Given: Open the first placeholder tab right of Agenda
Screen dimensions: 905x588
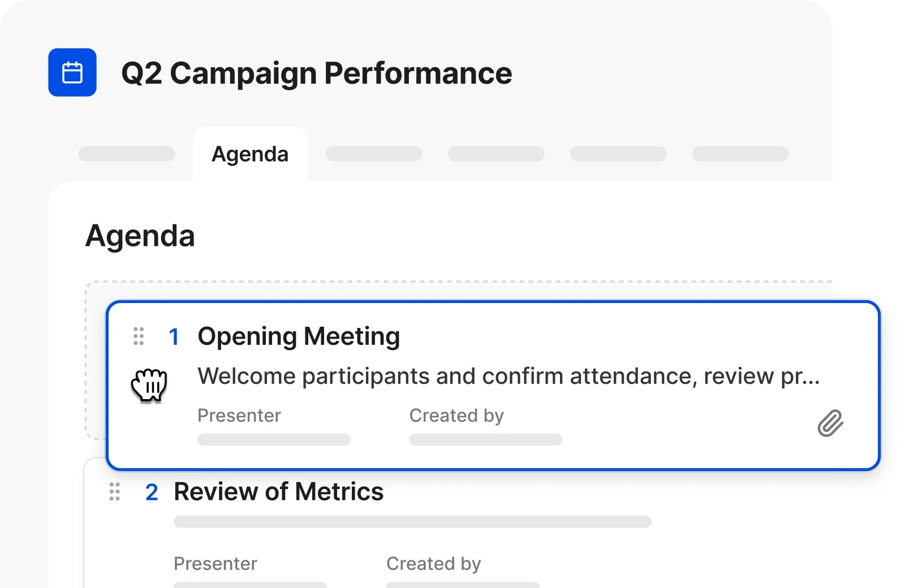Looking at the screenshot, I should [374, 154].
